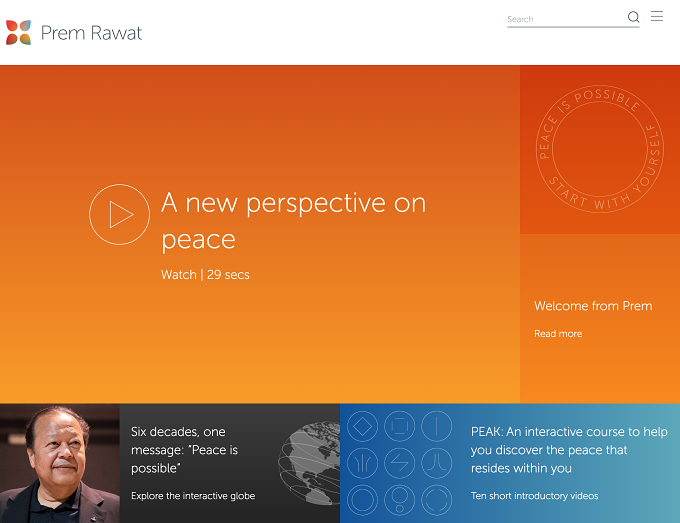The image size is (680, 523).
Task: Click the double ring PEAK course icon
Action: click(x=363, y=500)
